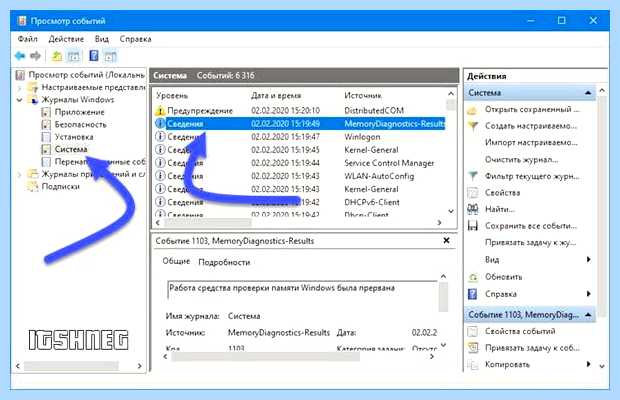
Task: Click the Справка help icon in actions
Action: tap(473, 294)
